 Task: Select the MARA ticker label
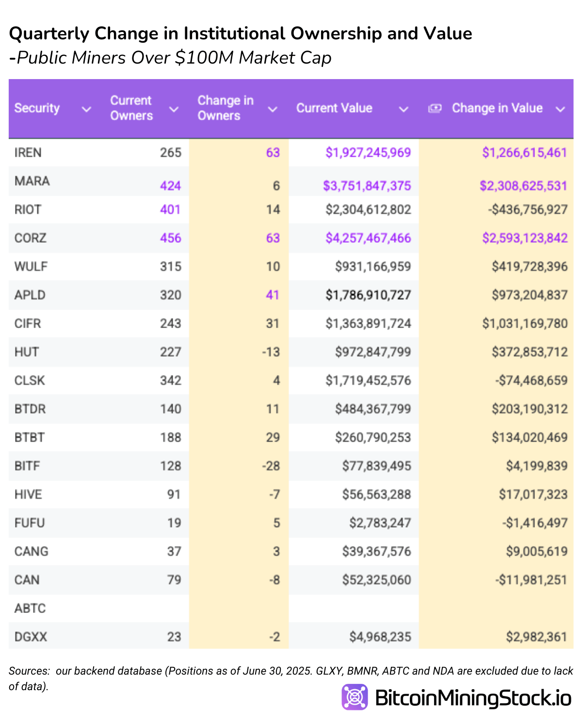pos(31,181)
